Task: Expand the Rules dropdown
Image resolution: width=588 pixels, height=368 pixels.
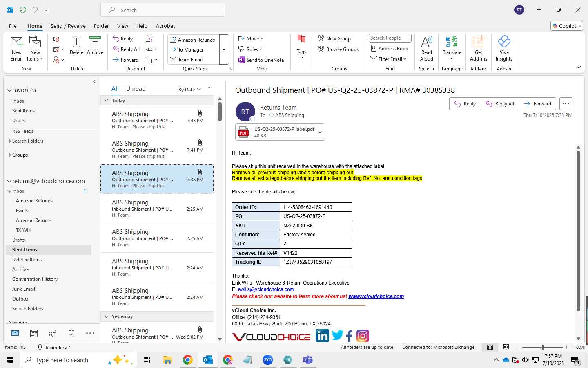Action: tap(250, 49)
